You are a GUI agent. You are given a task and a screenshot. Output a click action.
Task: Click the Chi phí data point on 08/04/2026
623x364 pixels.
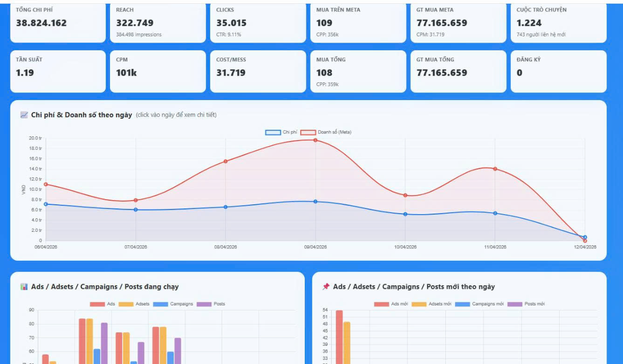(225, 207)
